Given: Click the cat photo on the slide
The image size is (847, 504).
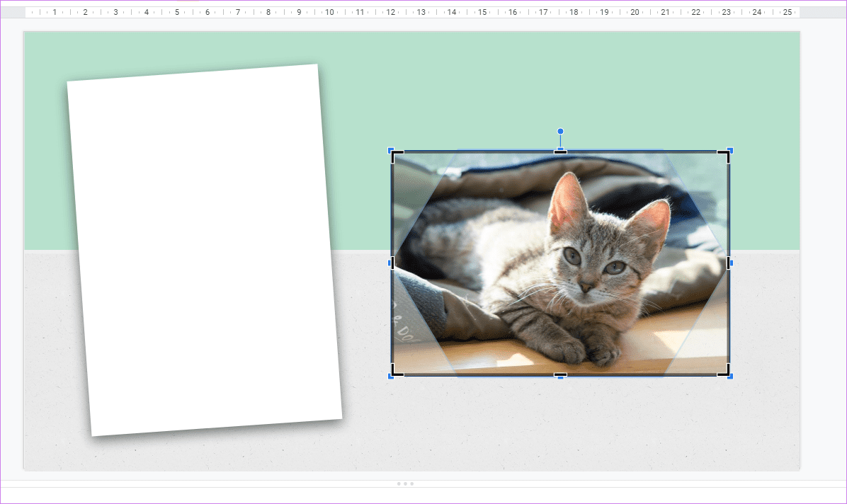Looking at the screenshot, I should pos(560,263).
